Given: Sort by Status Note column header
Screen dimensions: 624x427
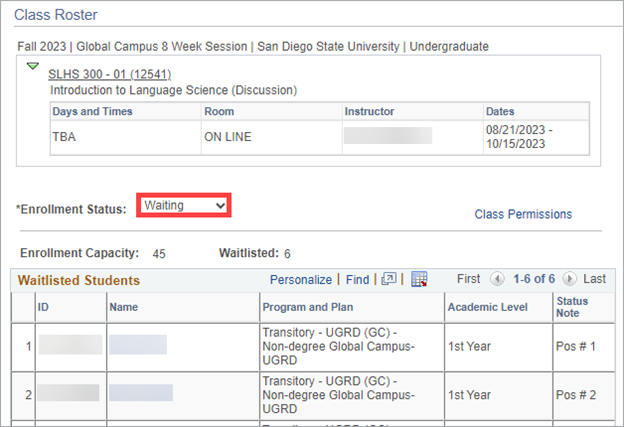Looking at the screenshot, I should coord(572,307).
